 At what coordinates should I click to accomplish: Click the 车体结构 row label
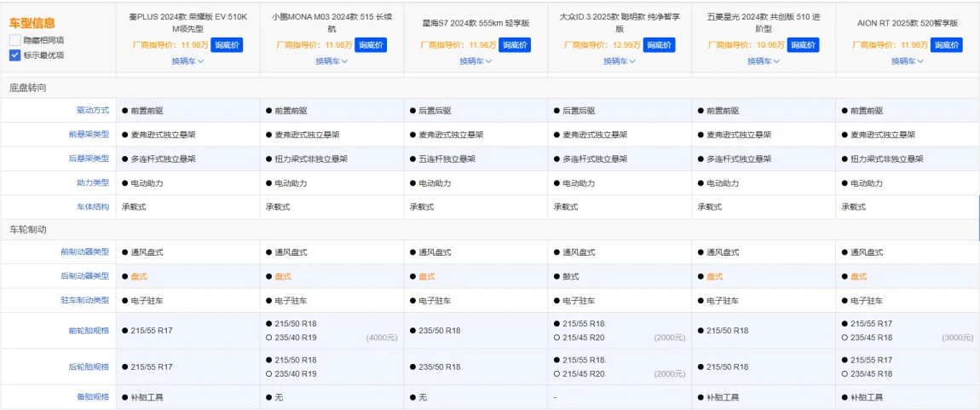tap(93, 207)
